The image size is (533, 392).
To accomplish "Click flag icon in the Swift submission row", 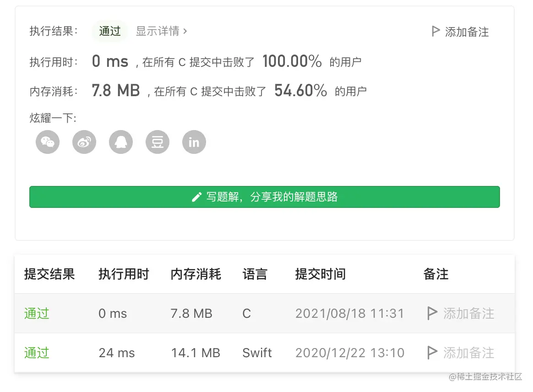I will pos(432,353).
